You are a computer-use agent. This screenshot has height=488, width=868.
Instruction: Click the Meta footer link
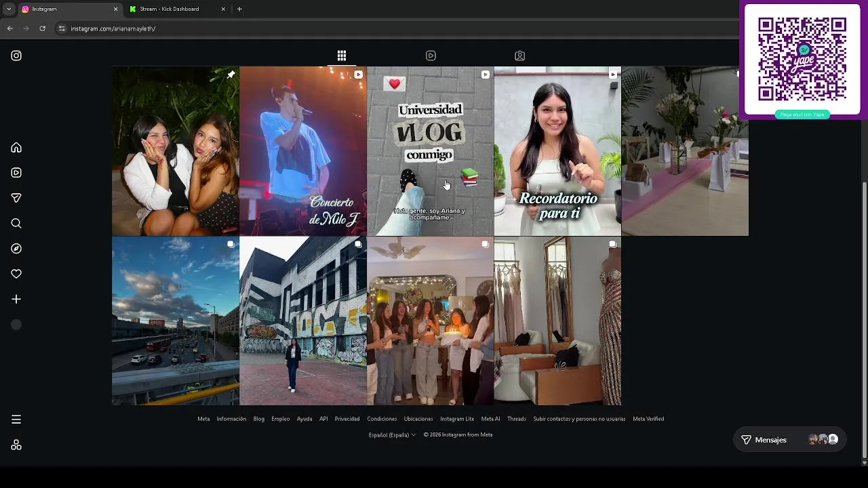(203, 419)
